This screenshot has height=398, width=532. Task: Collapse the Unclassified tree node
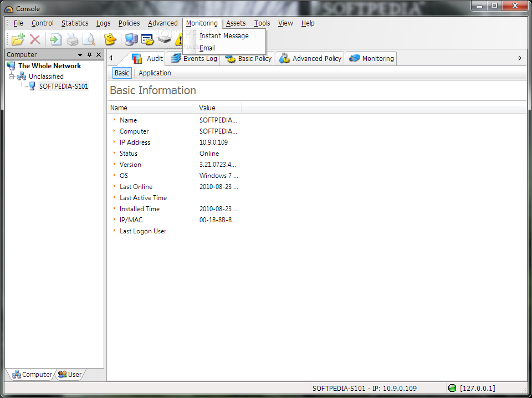point(11,76)
